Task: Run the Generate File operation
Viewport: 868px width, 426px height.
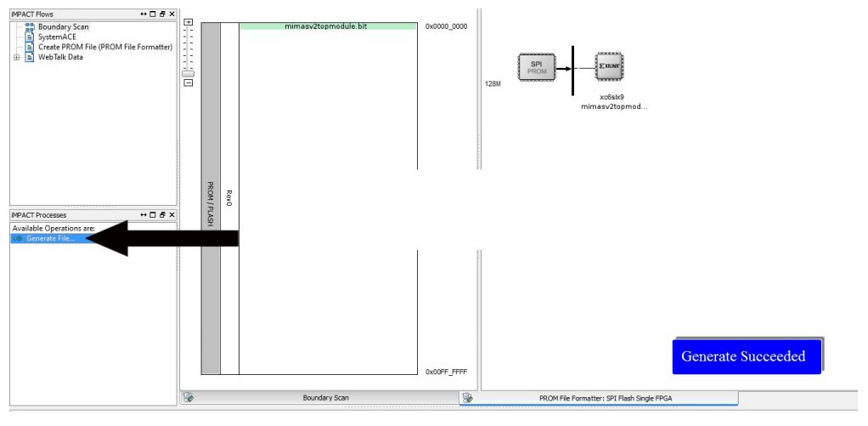Action: pyautogui.click(x=49, y=239)
